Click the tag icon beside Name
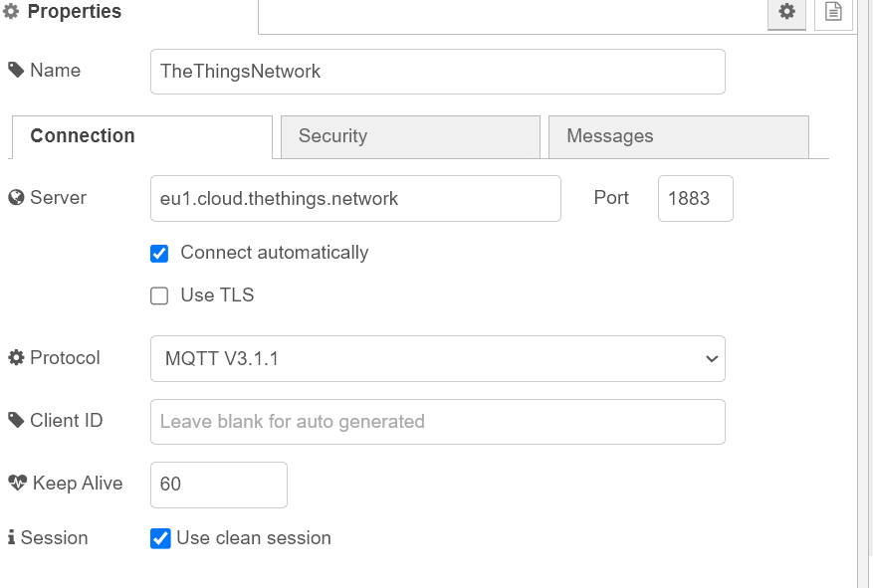 tap(16, 71)
